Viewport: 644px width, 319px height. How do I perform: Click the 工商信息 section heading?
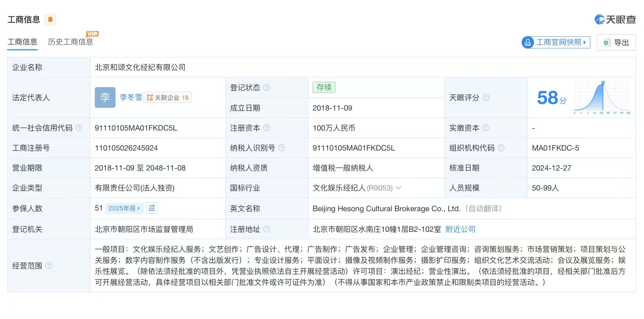[24, 19]
